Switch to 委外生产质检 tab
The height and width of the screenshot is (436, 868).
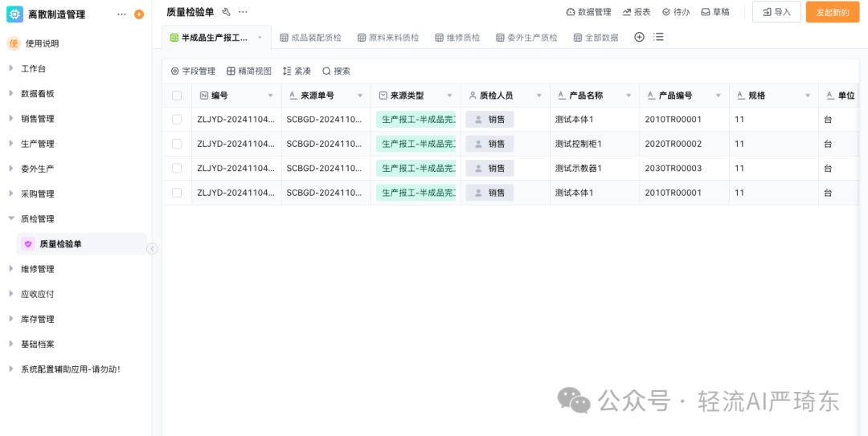pos(527,38)
